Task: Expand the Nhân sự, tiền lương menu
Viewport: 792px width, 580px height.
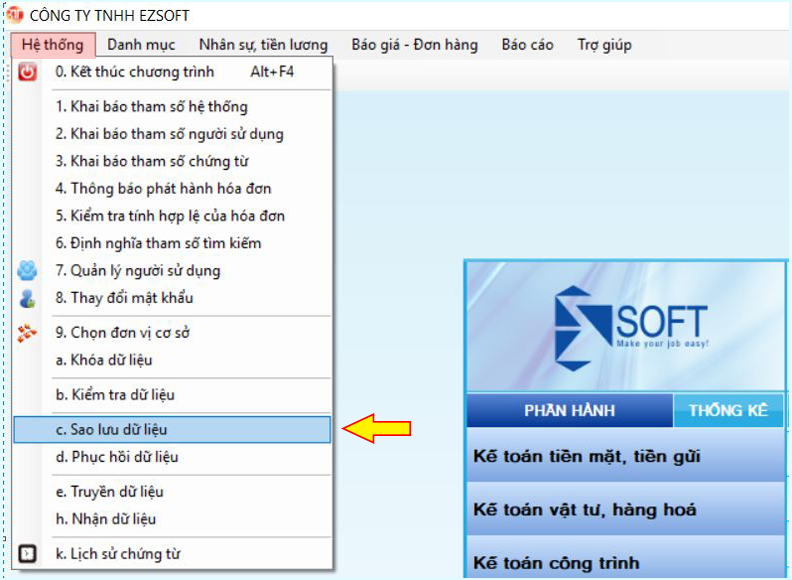Action: [x=263, y=45]
